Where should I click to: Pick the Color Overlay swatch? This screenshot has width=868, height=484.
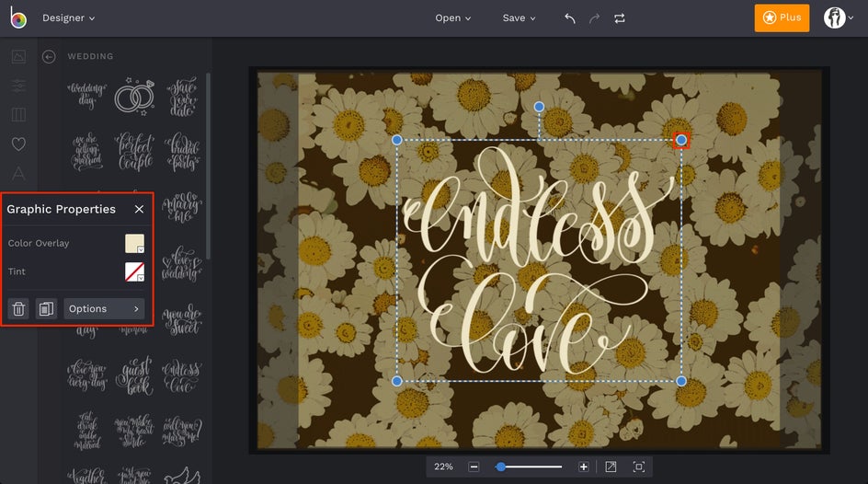click(134, 244)
